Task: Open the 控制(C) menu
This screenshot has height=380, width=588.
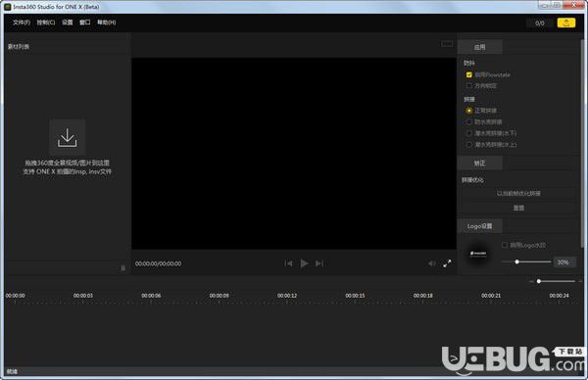Action: 46,23
